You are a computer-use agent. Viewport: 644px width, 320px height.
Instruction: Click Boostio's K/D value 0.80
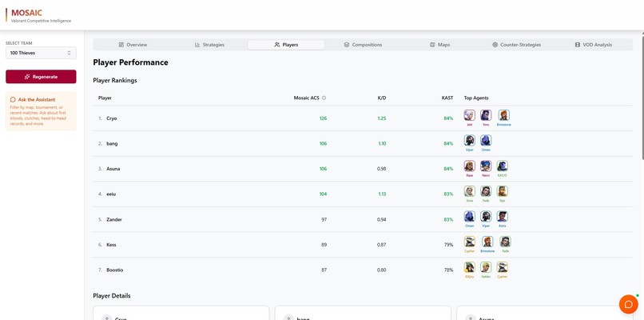(x=382, y=270)
